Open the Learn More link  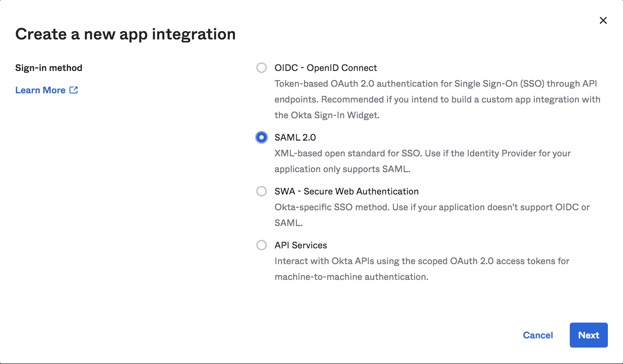click(40, 90)
